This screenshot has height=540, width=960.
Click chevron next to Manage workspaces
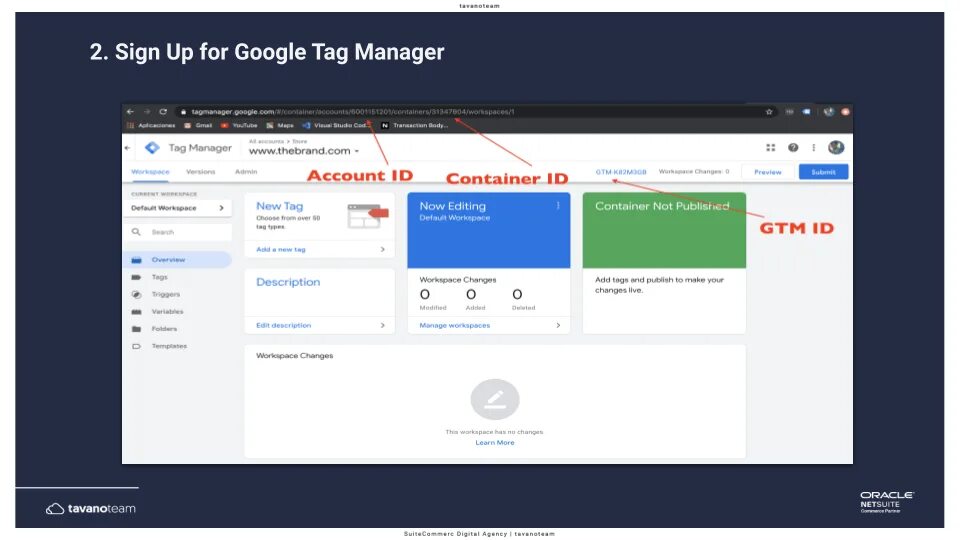(558, 325)
